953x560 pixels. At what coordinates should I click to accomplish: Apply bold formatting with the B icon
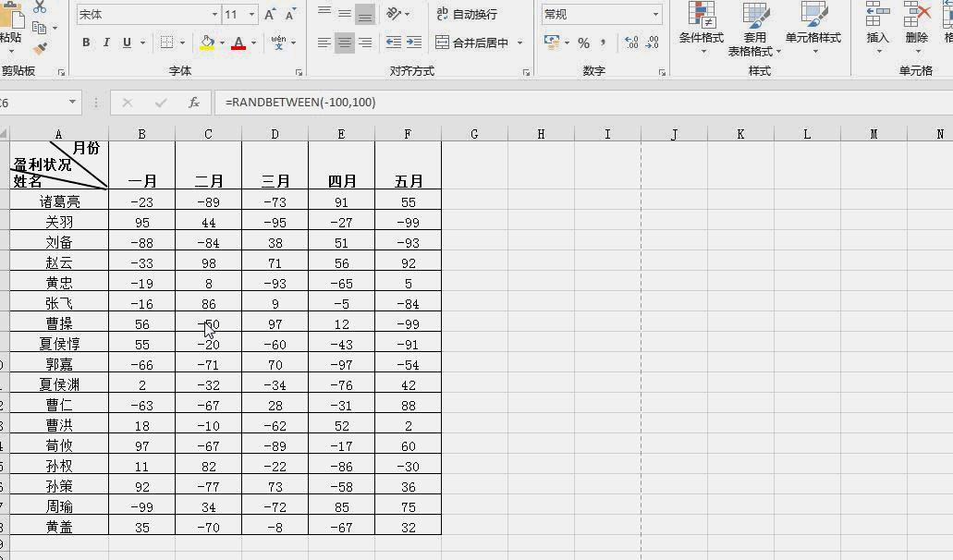pyautogui.click(x=86, y=43)
